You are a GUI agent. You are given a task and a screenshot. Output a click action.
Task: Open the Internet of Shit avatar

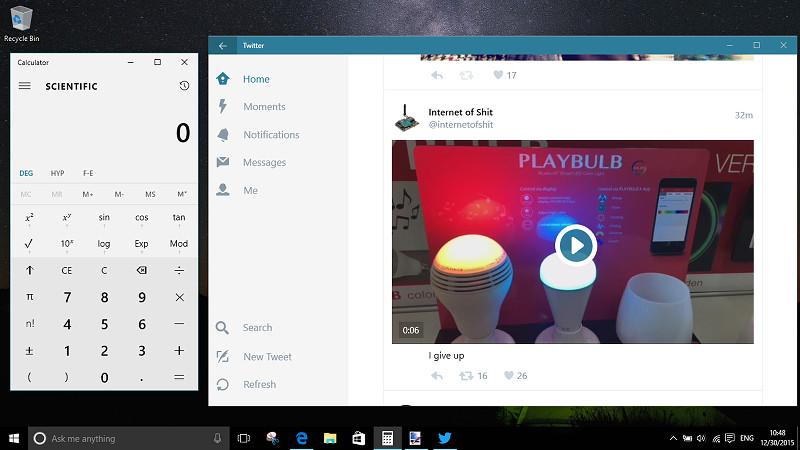407,118
